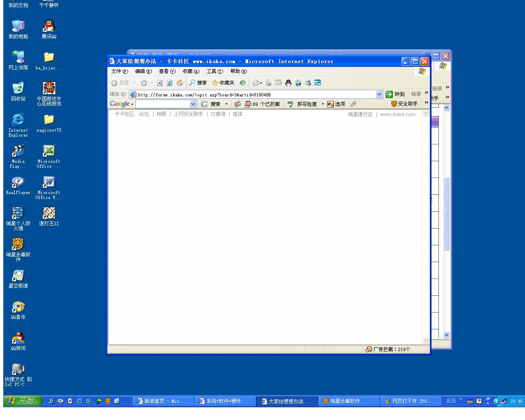Screen dimensions: 525x420
Task: Open the 工具(T) menu
Action: (215, 71)
